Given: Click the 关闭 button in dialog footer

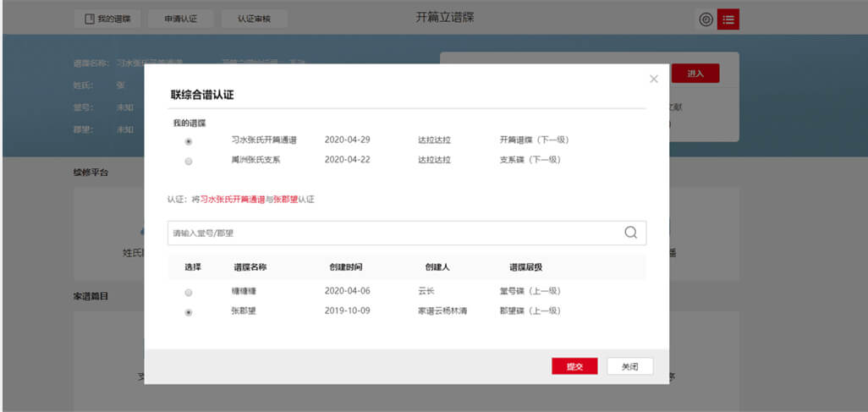Looking at the screenshot, I should (x=629, y=366).
